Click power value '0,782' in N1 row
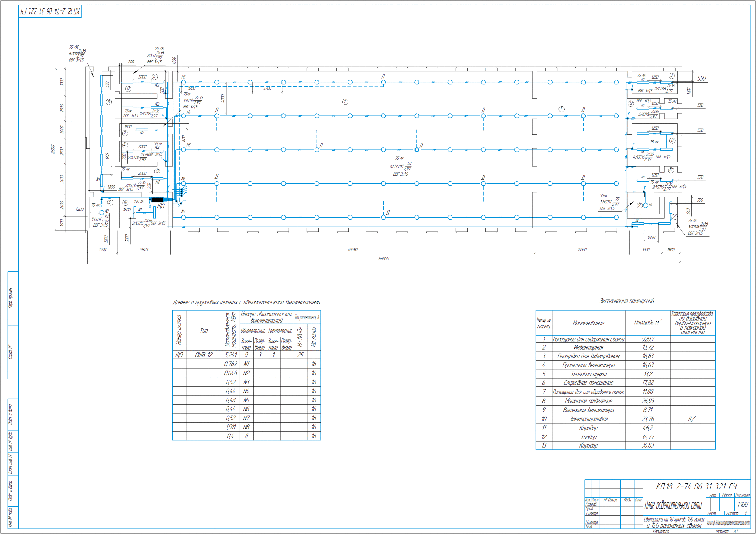The height and width of the screenshot is (534, 756). [230, 364]
